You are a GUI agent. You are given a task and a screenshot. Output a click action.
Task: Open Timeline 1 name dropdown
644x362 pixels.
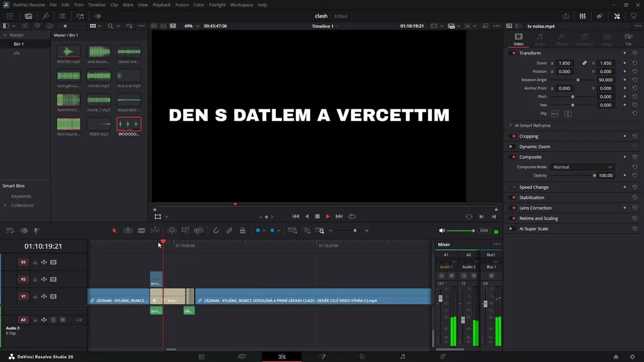click(x=325, y=26)
